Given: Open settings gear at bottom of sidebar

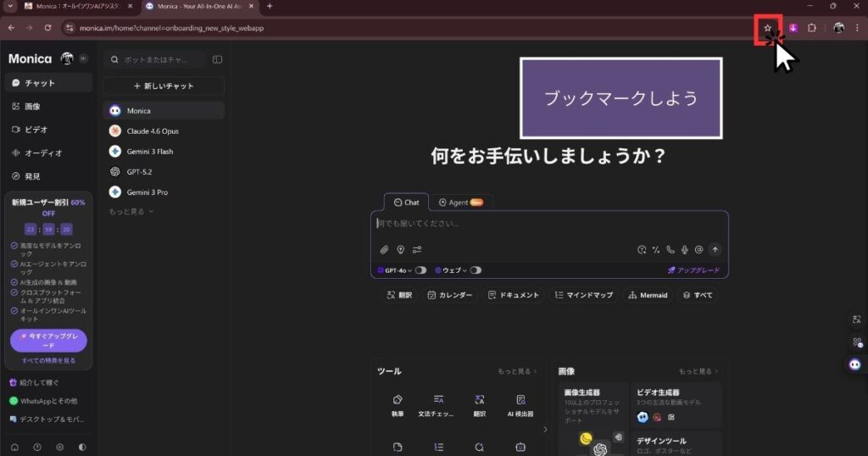Looking at the screenshot, I should (x=59, y=447).
